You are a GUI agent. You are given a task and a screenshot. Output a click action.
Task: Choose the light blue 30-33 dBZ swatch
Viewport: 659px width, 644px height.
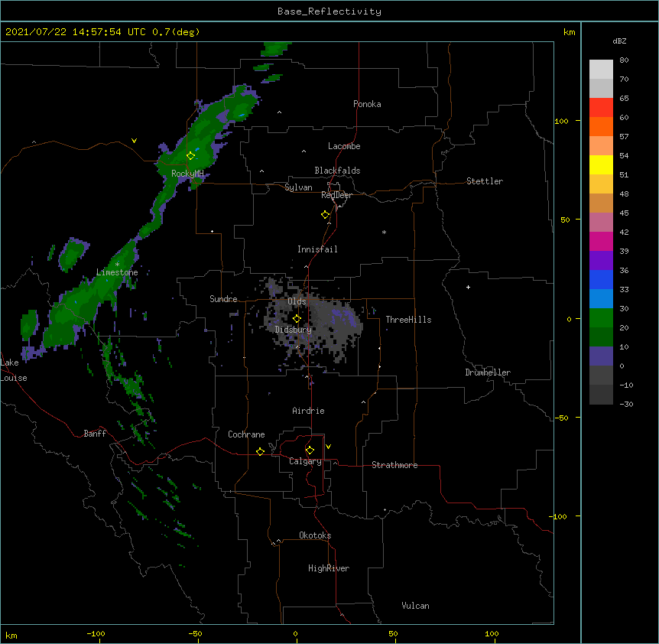[601, 298]
